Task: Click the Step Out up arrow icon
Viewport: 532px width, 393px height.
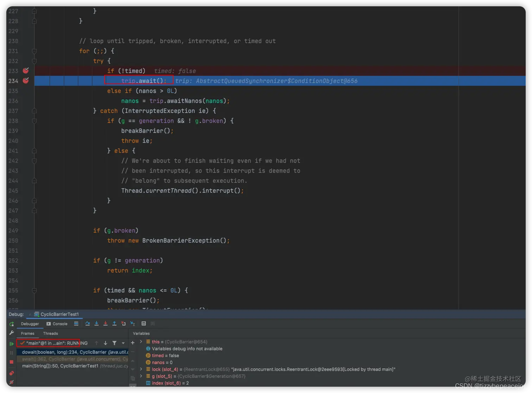Action: coord(114,324)
